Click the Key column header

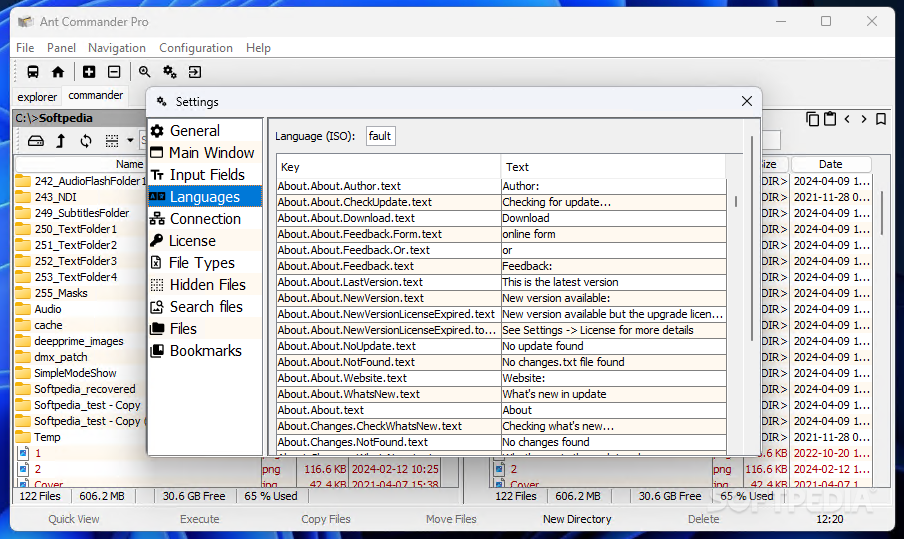(389, 167)
